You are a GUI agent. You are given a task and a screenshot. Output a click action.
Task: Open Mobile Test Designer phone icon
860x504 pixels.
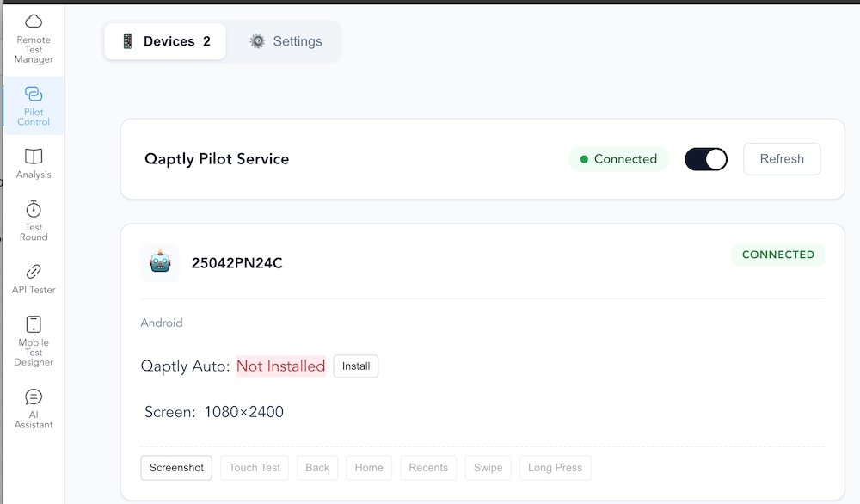(x=34, y=324)
